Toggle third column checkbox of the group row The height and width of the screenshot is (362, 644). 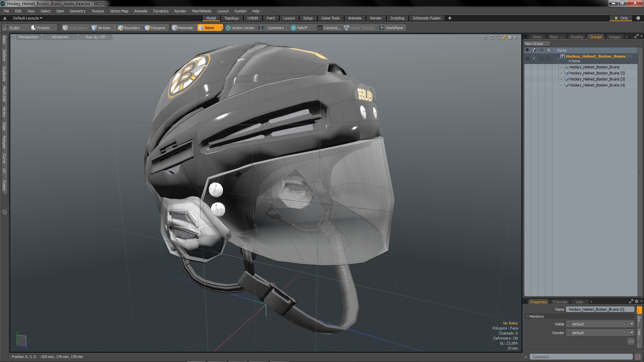[541, 59]
